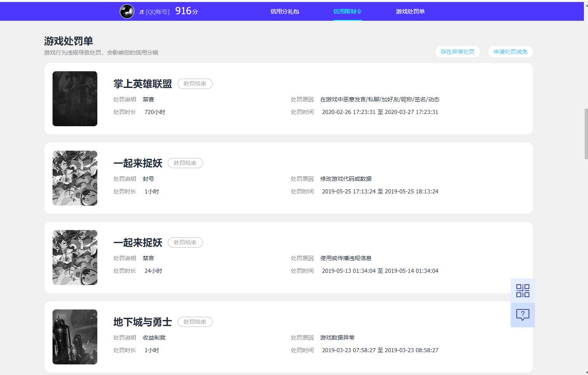Click the circular user avatar in the header
The image size is (588, 375).
127,11
